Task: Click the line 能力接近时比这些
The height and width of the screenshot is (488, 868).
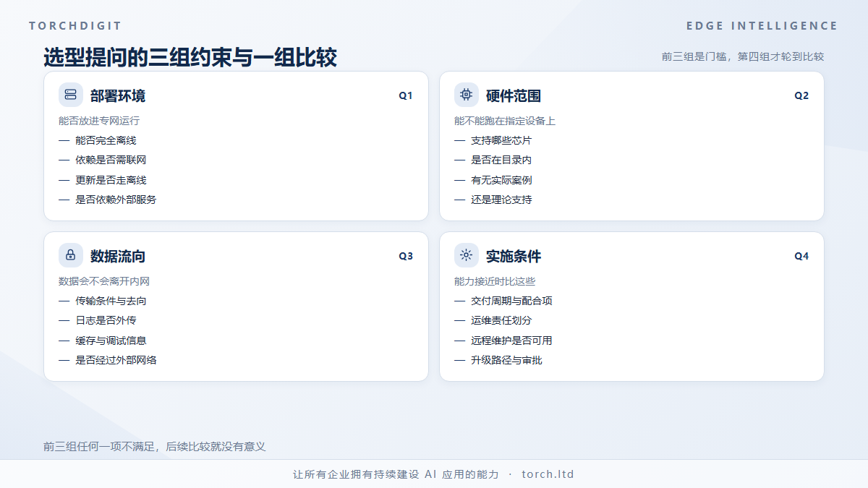Action: pos(495,281)
